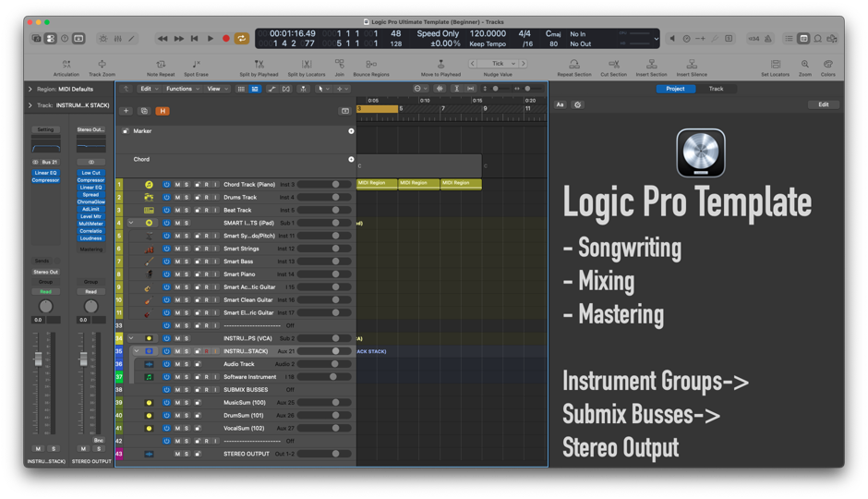
Task: Switch to the Track notes tab
Action: coord(716,89)
